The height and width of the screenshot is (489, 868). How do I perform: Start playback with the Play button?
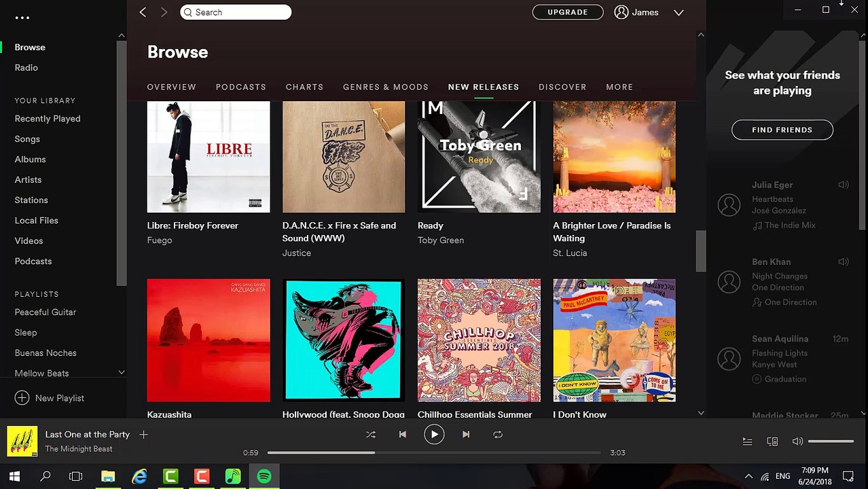(434, 434)
